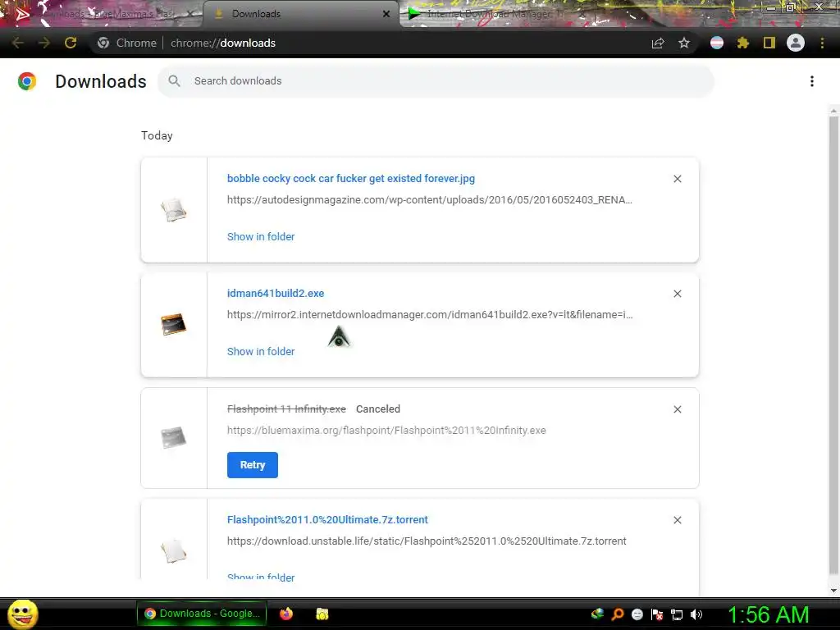Viewport: 840px width, 630px height.
Task: Select the Downloads browser tab
Action: pyautogui.click(x=300, y=14)
